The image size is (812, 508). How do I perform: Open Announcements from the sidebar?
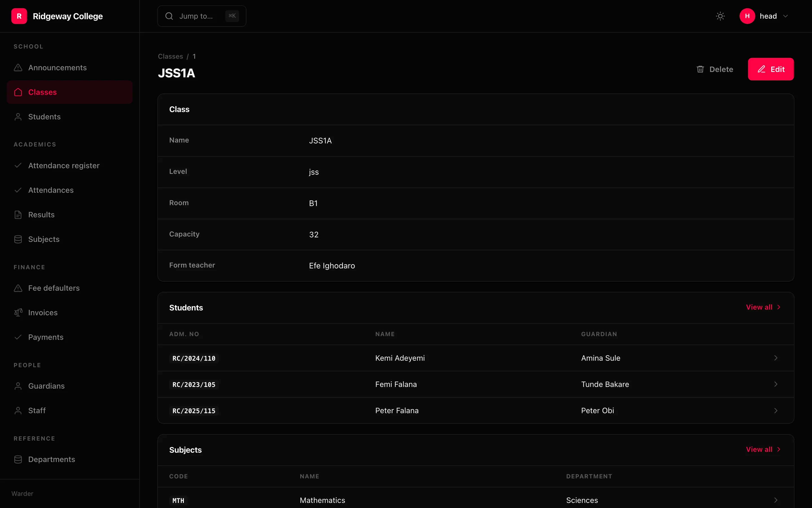coord(69,68)
